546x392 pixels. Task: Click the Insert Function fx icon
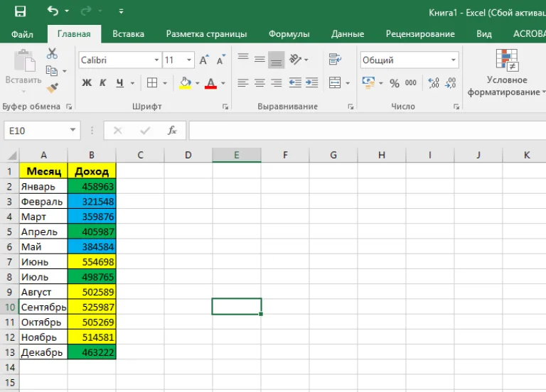click(172, 131)
